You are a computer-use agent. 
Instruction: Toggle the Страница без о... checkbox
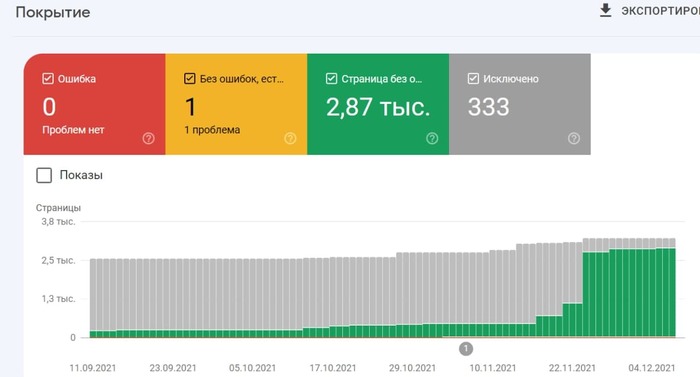[x=331, y=79]
